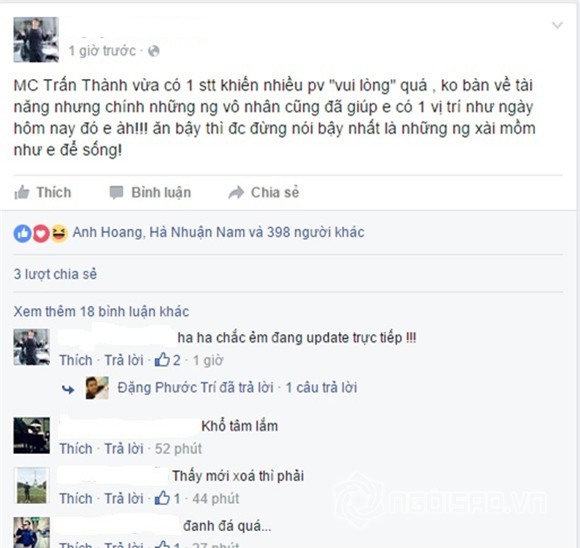Viewport: 580px width, 548px height.
Task: Click the blue Like reaction icon
Action: click(23, 233)
